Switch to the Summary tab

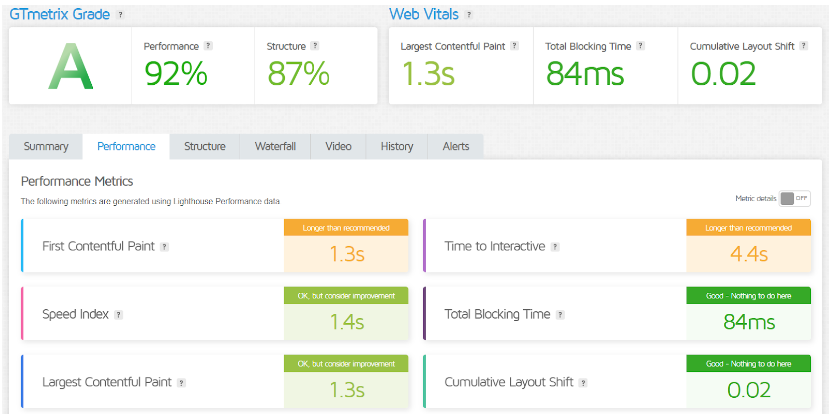tap(46, 147)
